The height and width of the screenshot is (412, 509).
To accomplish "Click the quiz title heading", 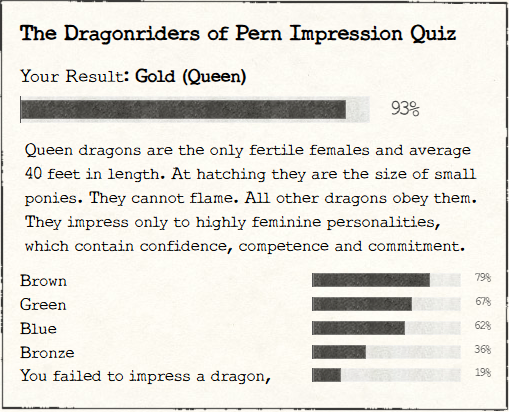I will coord(238,34).
